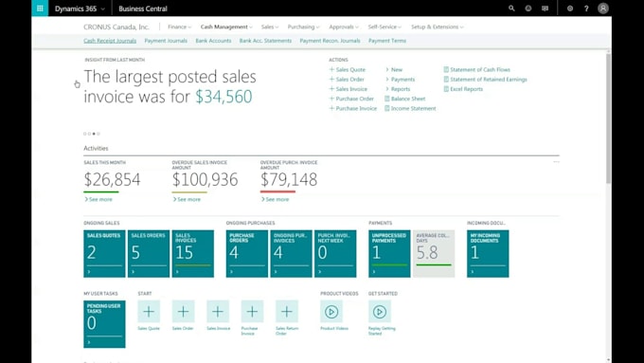Start a new Sales Order via plus tile
644x363 pixels.
[183, 312]
